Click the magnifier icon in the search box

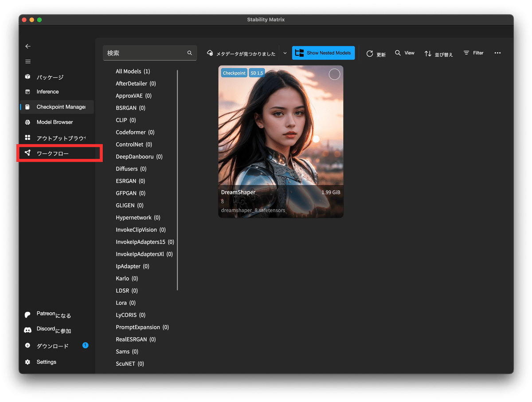190,53
